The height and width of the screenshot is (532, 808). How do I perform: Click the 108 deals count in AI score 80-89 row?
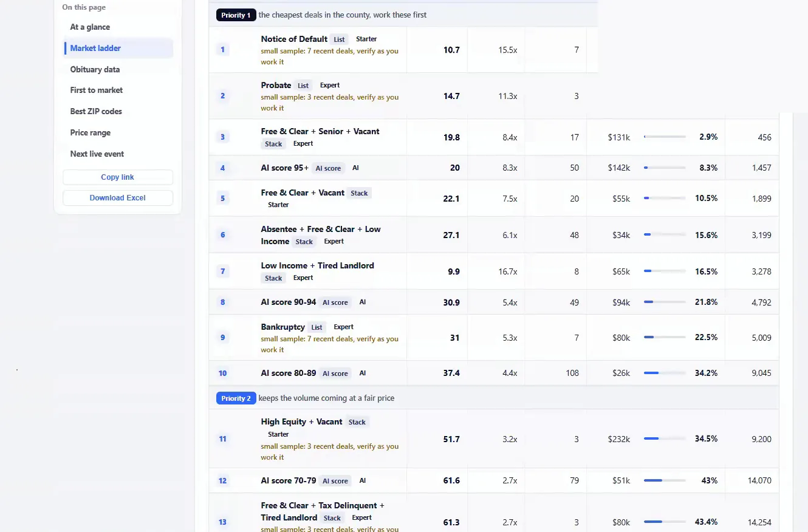(x=572, y=373)
